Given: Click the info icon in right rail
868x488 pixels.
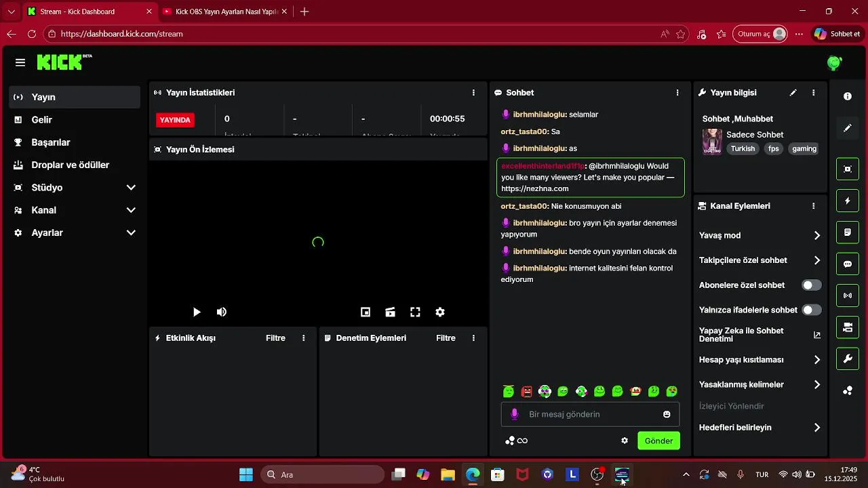Looking at the screenshot, I should point(848,96).
